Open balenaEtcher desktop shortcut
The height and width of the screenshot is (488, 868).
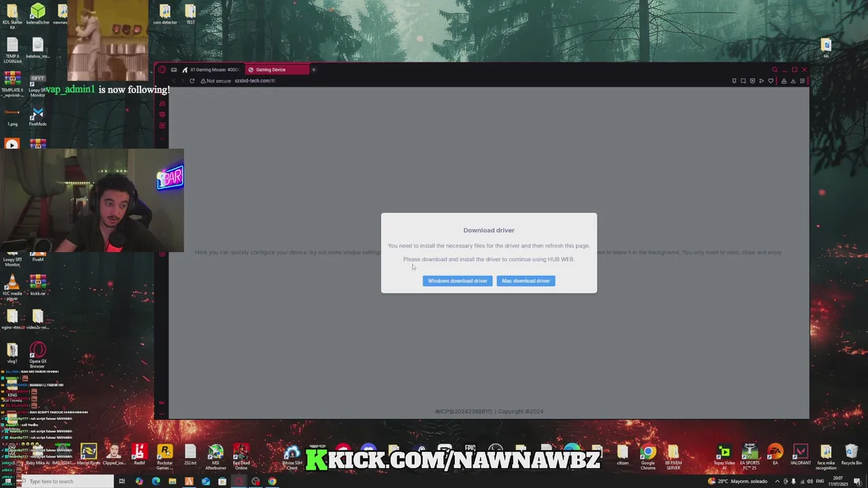tap(38, 14)
